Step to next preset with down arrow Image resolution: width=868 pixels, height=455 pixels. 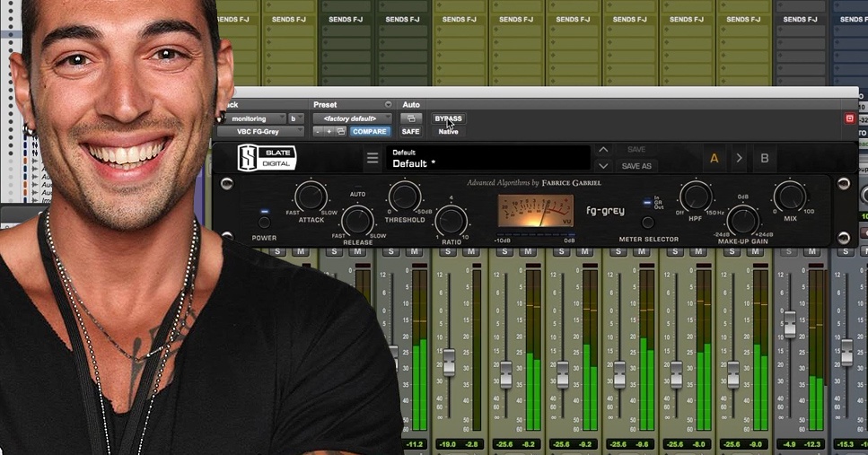tap(603, 166)
